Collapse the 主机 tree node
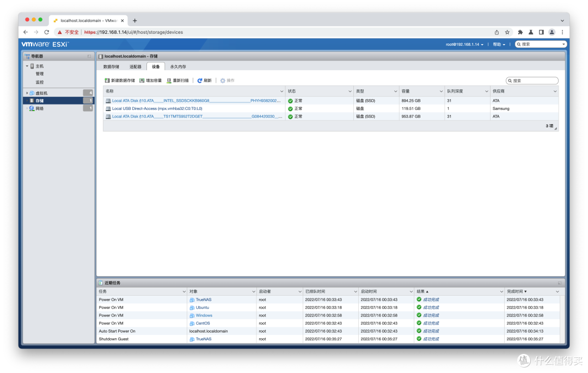The height and width of the screenshot is (373, 588). 27,66
